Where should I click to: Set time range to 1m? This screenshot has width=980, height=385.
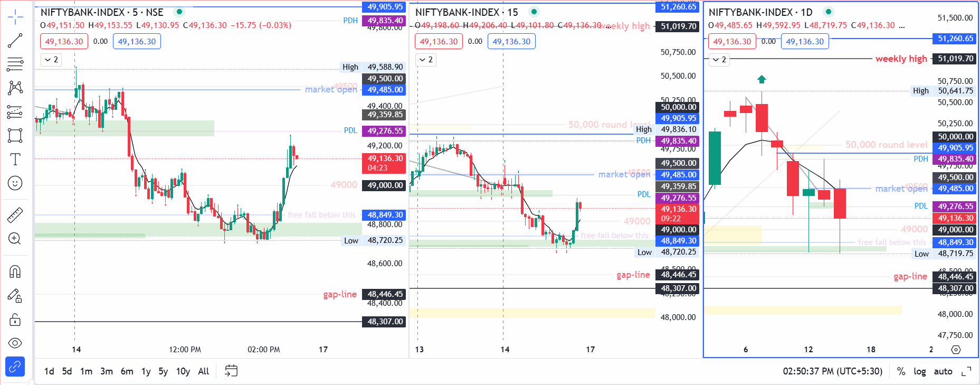click(87, 371)
